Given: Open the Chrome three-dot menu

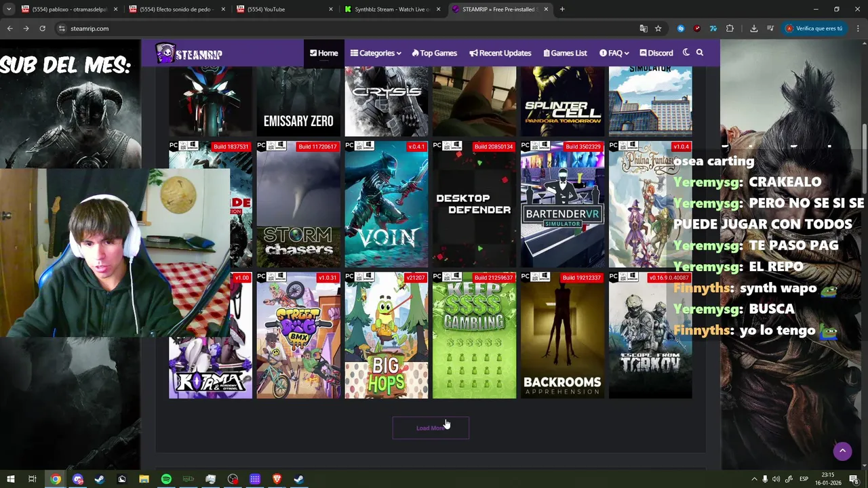Looking at the screenshot, I should pyautogui.click(x=858, y=28).
